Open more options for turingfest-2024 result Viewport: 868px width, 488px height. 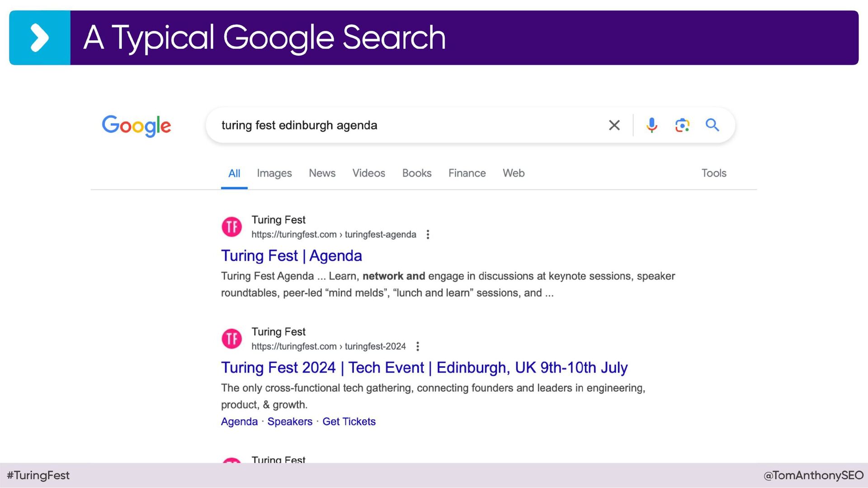(x=418, y=347)
